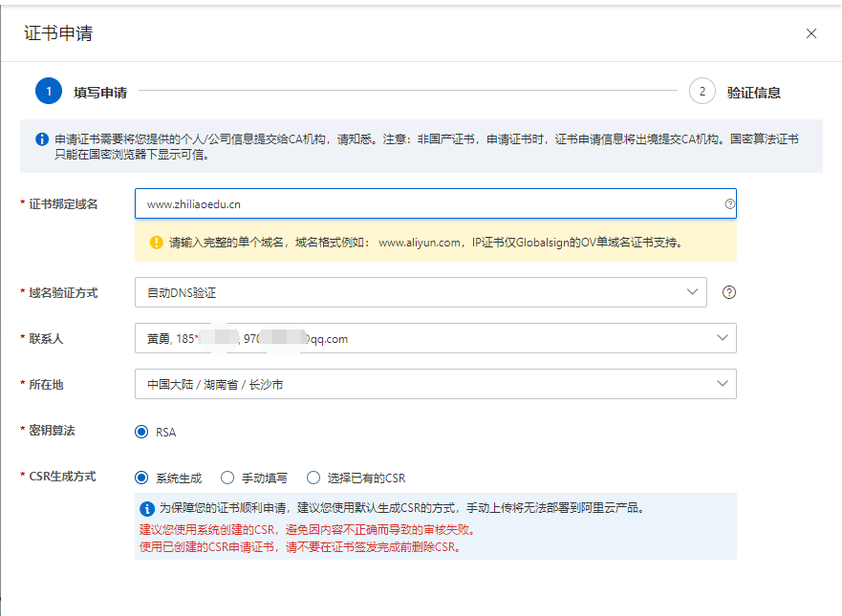Click the www.aliyun.com example domain text
The width and height of the screenshot is (842, 616).
click(x=421, y=243)
